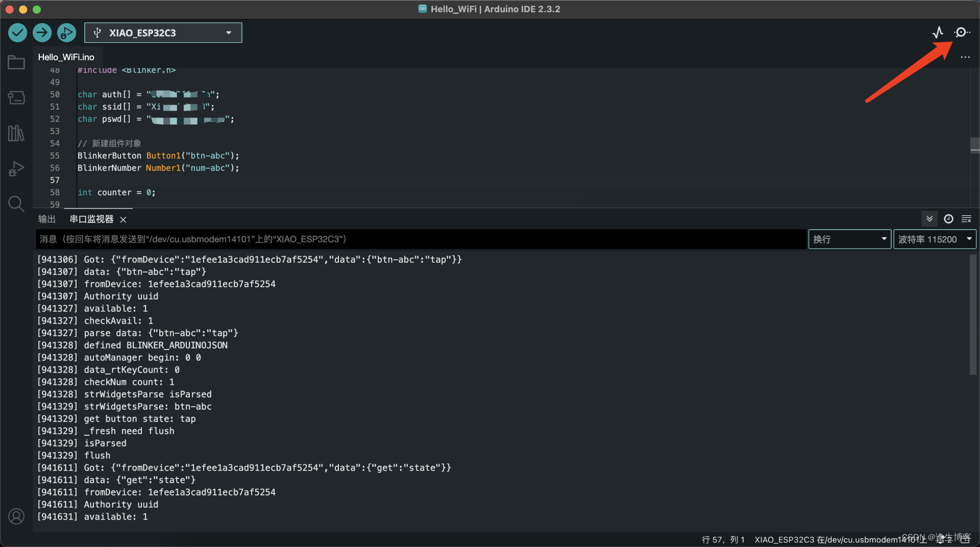Select the Hello_WiFi.ino editor tab
This screenshot has width=980, height=547.
click(x=66, y=57)
